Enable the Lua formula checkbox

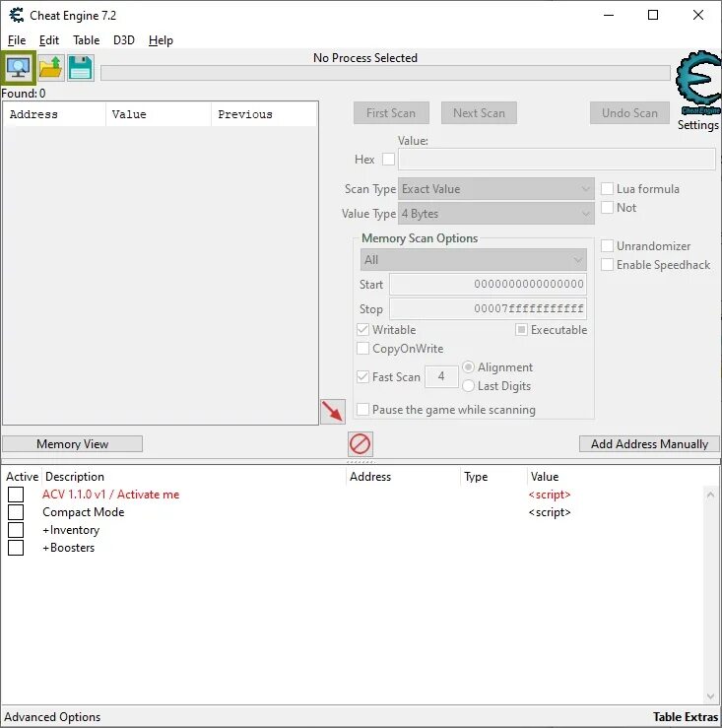click(607, 188)
